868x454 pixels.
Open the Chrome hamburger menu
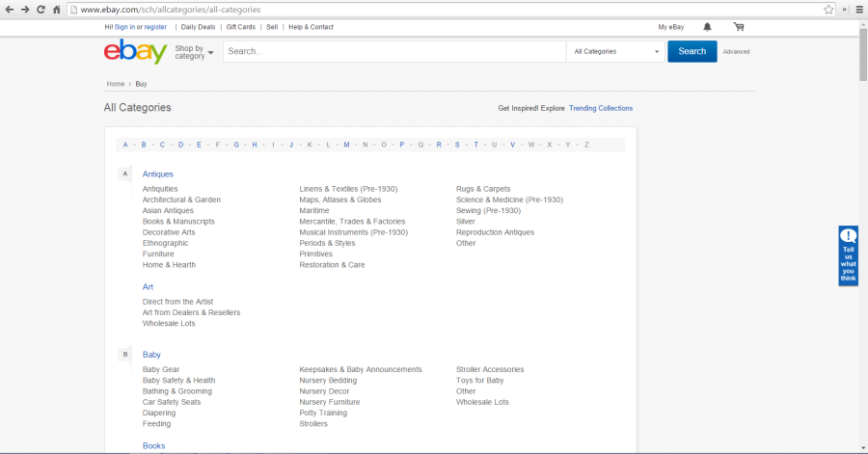pyautogui.click(x=857, y=9)
